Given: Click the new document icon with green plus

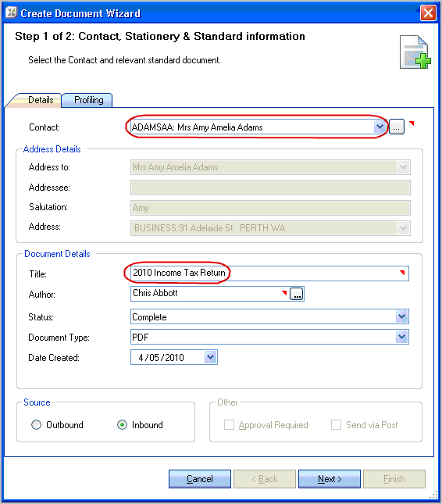Looking at the screenshot, I should pos(415,52).
